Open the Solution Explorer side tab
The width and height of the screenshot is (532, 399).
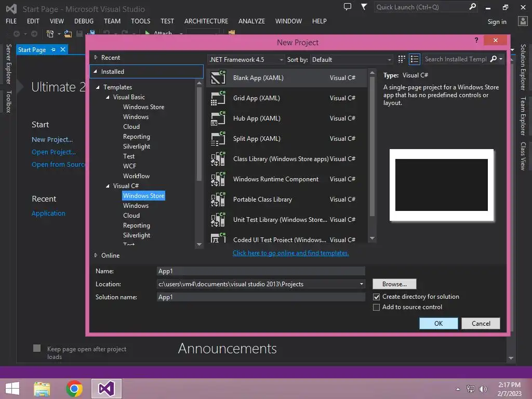click(x=523, y=67)
